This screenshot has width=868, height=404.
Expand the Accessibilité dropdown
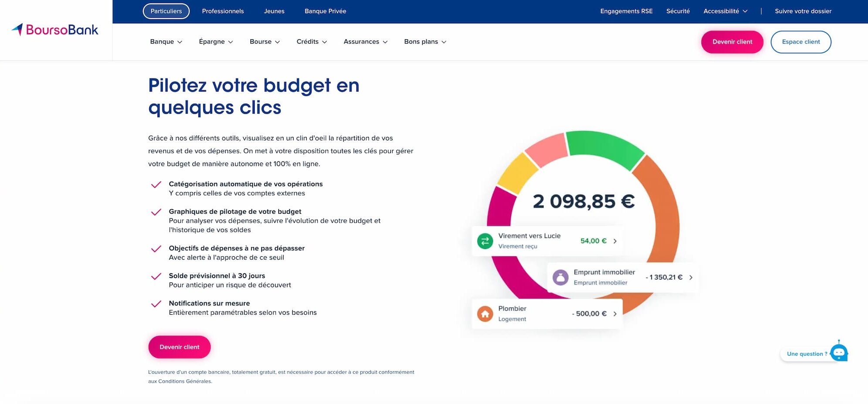725,11
